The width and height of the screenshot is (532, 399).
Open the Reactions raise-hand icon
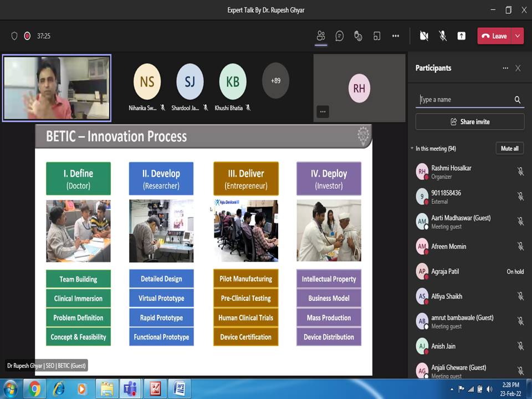pyautogui.click(x=358, y=36)
